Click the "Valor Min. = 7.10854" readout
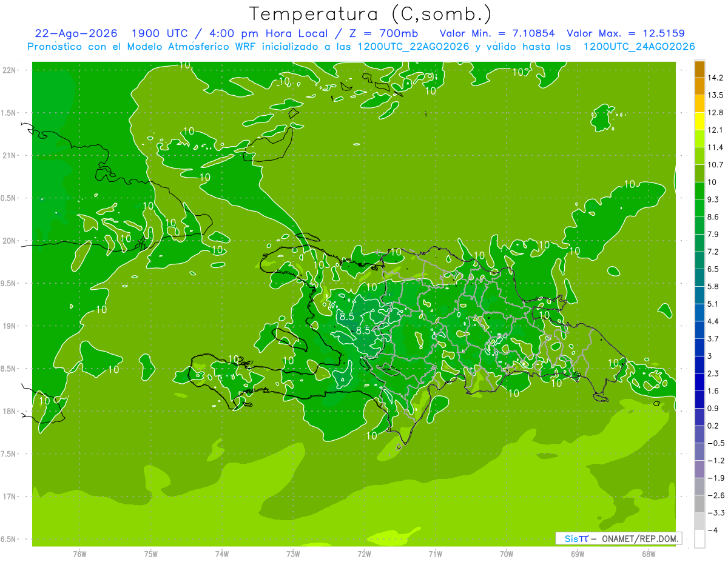Screen dimensions: 728x562 [x=497, y=33]
